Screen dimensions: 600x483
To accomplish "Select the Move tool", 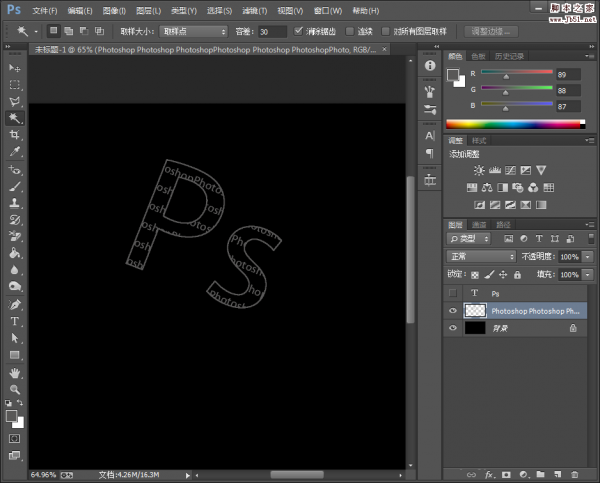I will click(15, 67).
